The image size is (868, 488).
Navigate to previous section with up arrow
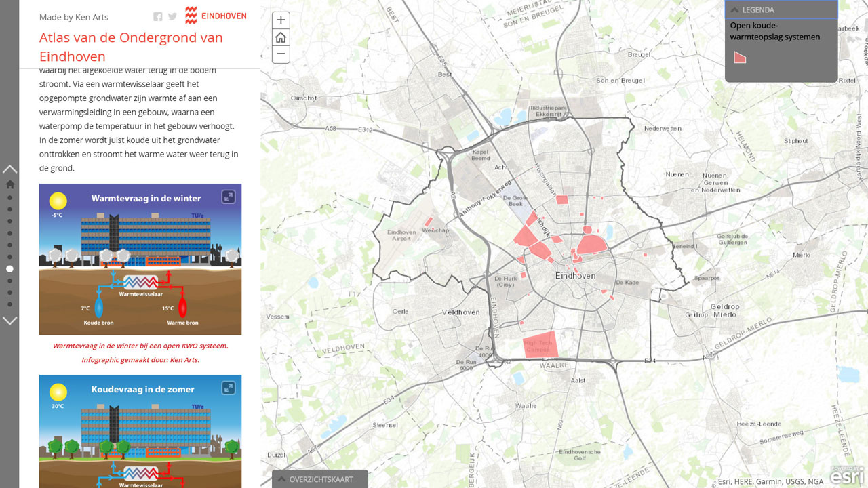(x=9, y=169)
